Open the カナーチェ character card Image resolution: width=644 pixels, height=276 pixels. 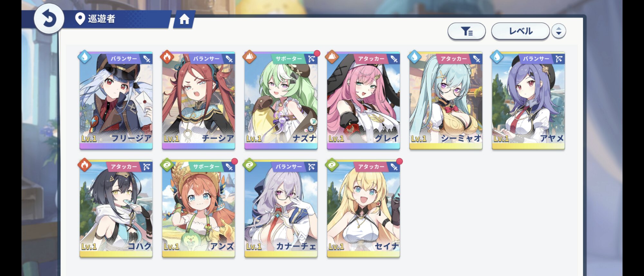pyautogui.click(x=281, y=208)
